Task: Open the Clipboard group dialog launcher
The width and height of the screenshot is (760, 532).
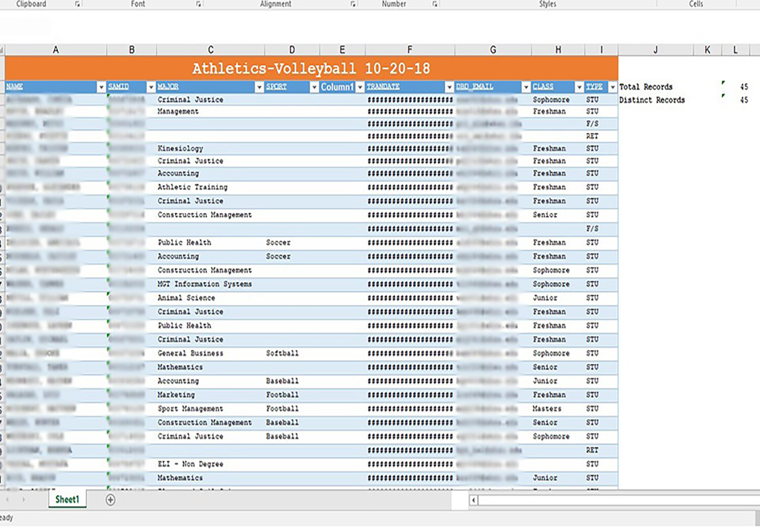Action: [x=78, y=4]
